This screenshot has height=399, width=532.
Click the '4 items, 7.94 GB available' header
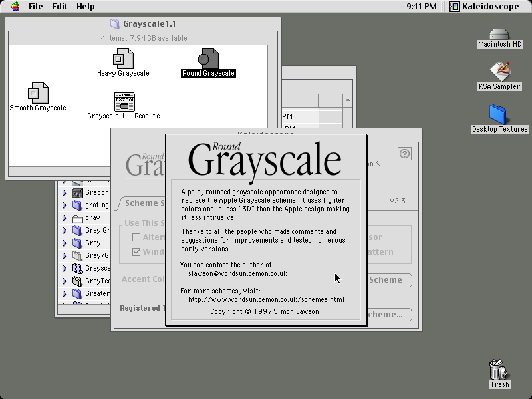144,38
